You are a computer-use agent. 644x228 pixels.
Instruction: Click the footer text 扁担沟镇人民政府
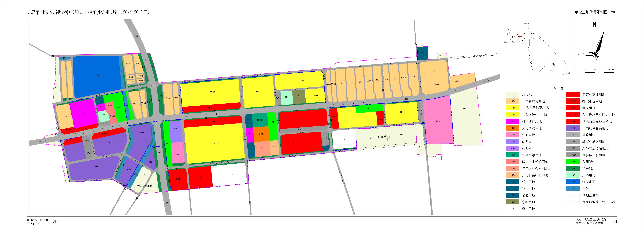coord(37,220)
